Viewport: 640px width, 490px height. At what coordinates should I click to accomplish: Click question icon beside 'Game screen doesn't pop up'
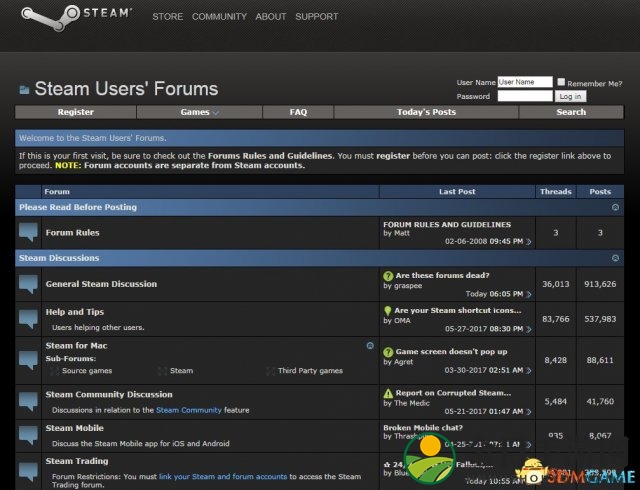[388, 352]
